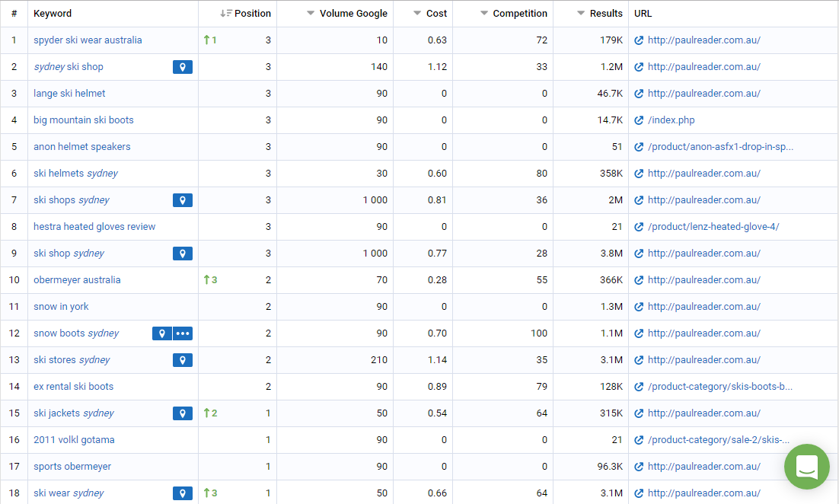The image size is (839, 504).
Task: Open the green chat widget button
Action: [807, 467]
